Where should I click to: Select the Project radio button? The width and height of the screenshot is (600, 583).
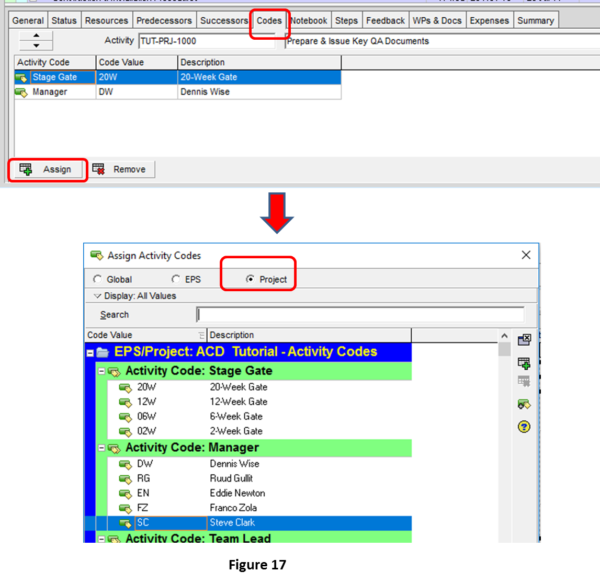point(249,280)
